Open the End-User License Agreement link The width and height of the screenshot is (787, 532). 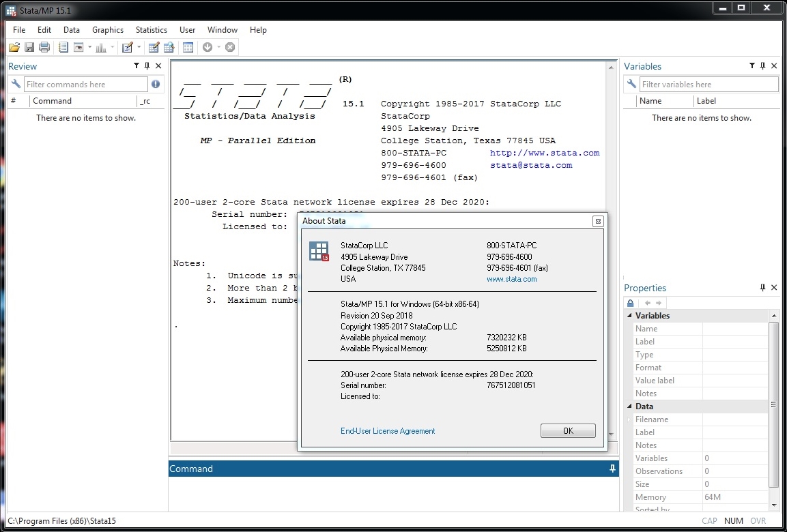tap(388, 430)
